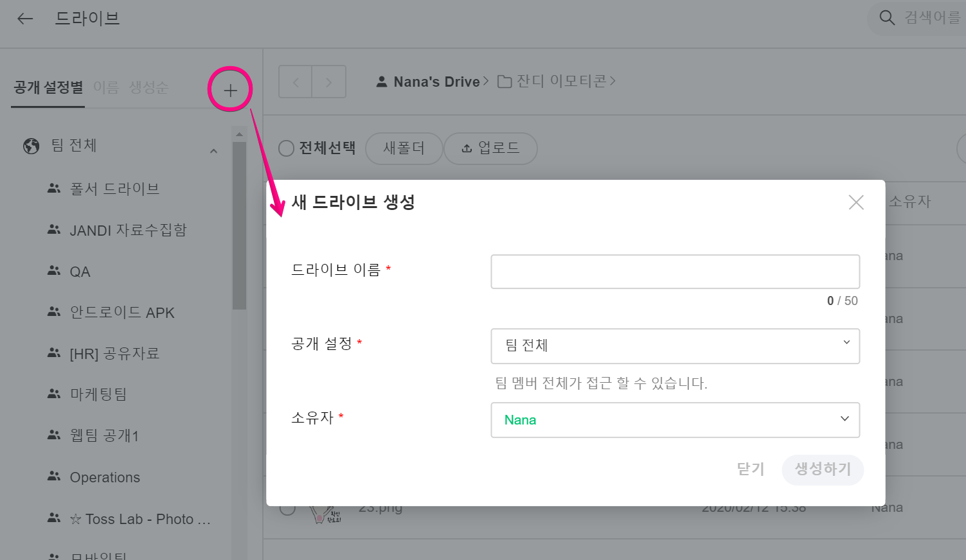Go to previous folder with left chevron
Image resolution: width=966 pixels, height=560 pixels.
(x=296, y=82)
